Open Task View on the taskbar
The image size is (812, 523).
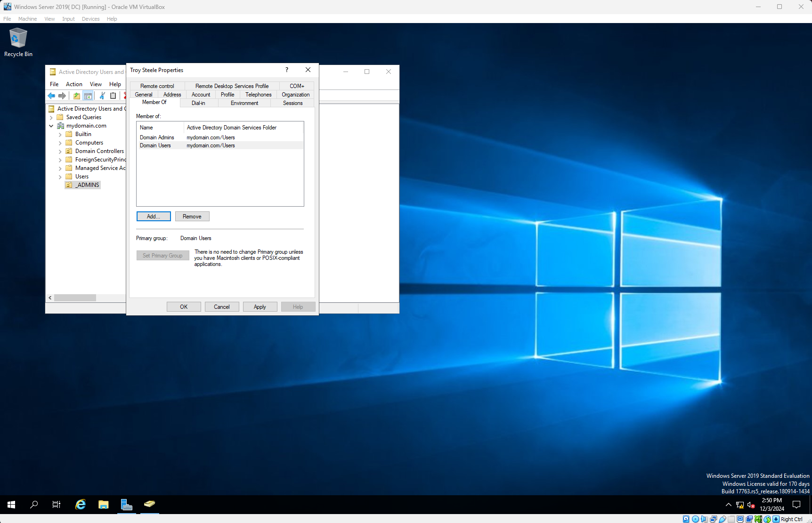click(57, 505)
